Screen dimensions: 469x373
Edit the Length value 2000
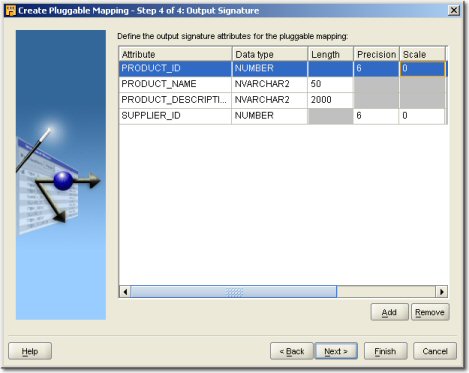[x=330, y=100]
